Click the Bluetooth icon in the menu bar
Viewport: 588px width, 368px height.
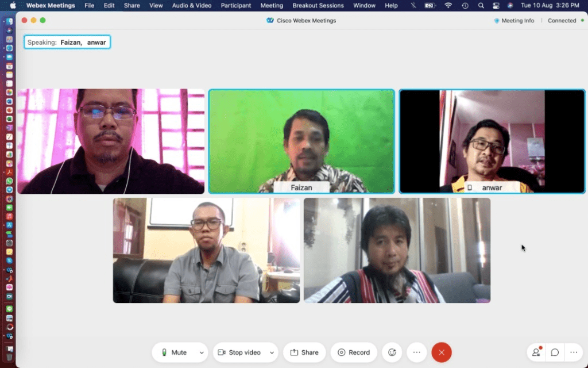pyautogui.click(x=413, y=5)
